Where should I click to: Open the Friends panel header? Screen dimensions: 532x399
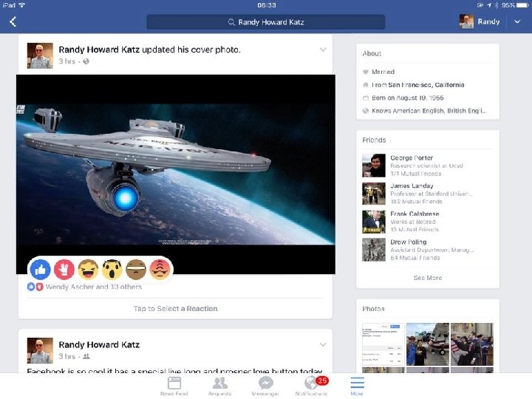[x=374, y=140]
